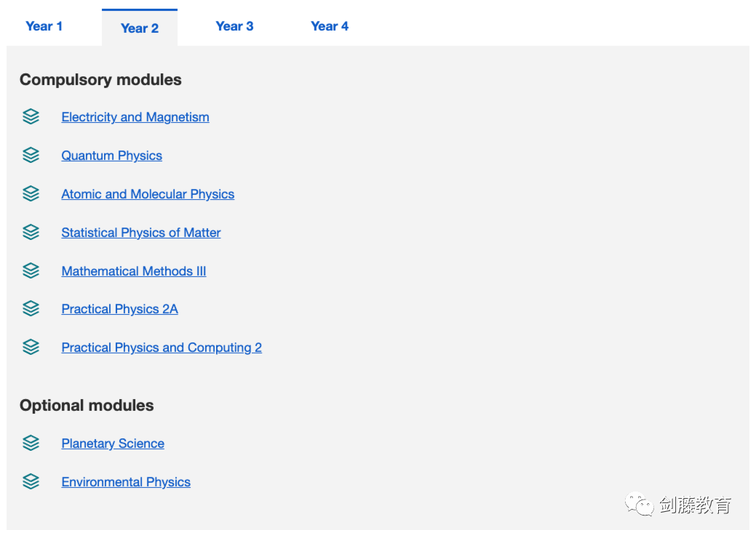The image size is (756, 538).
Task: View the Environmental Physics module link
Action: [126, 482]
